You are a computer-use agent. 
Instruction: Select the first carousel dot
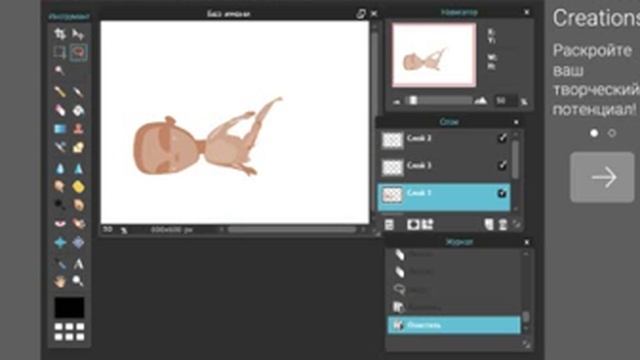[x=594, y=133]
